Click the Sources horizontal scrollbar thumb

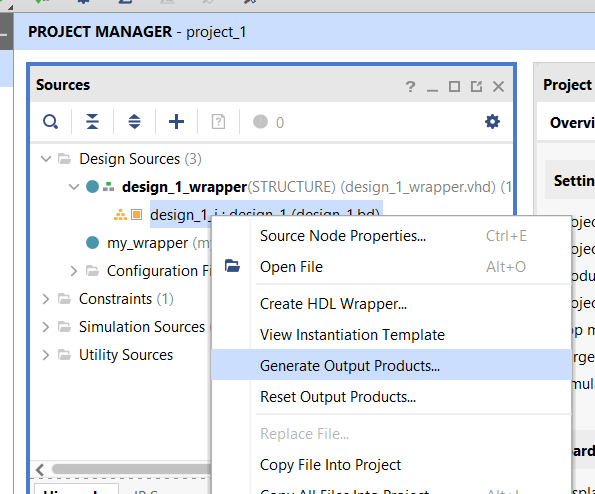tap(131, 469)
